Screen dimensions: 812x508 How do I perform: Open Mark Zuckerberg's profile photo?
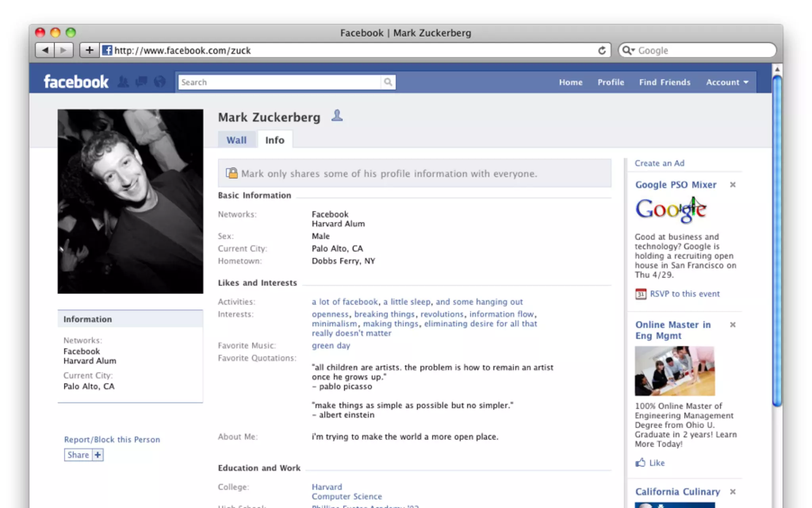click(130, 202)
